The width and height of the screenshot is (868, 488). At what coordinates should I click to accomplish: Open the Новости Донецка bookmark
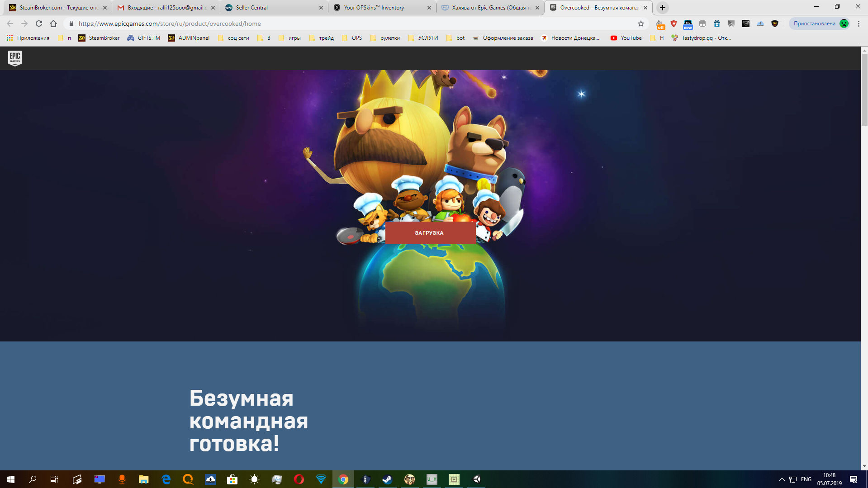[x=571, y=38]
